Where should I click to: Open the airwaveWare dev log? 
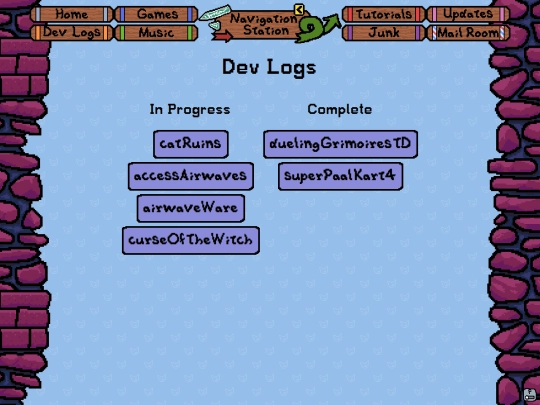point(191,208)
